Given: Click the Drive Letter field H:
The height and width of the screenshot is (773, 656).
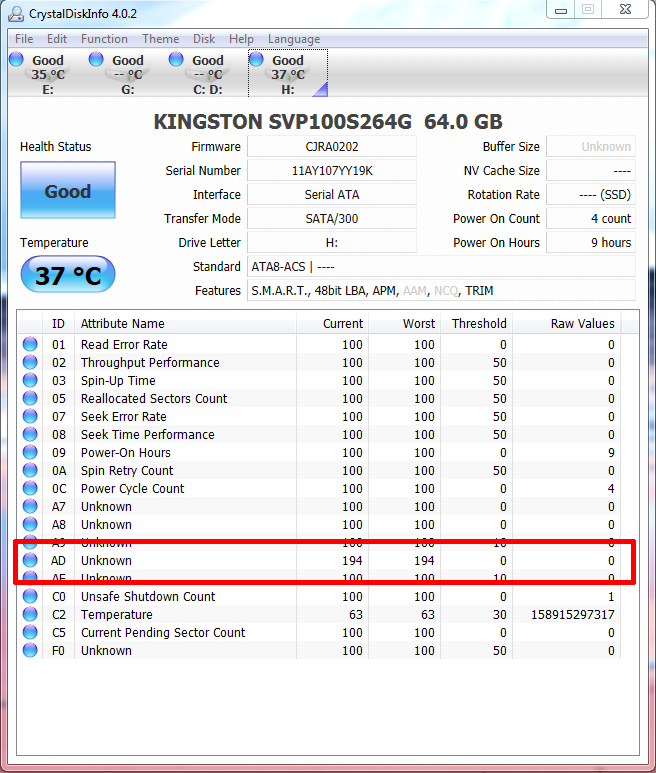Looking at the screenshot, I should point(332,243).
